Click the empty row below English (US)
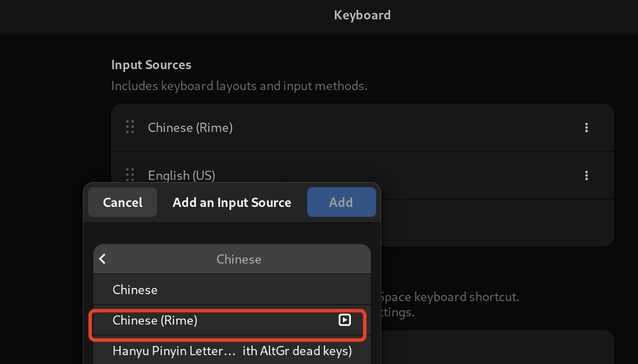Screen dimensions: 638x364 495,223
